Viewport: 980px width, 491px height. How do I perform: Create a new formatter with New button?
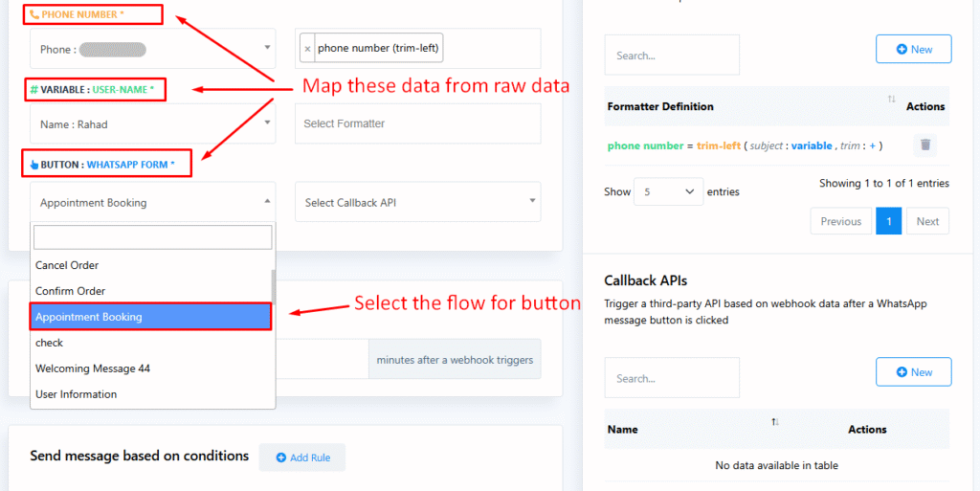(x=914, y=49)
